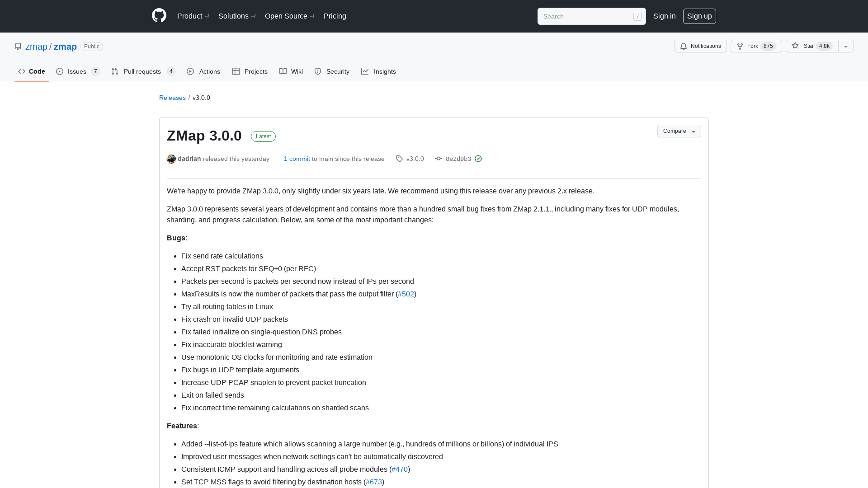Click the Releases link
Viewport: 868px width, 488px height.
point(172,97)
